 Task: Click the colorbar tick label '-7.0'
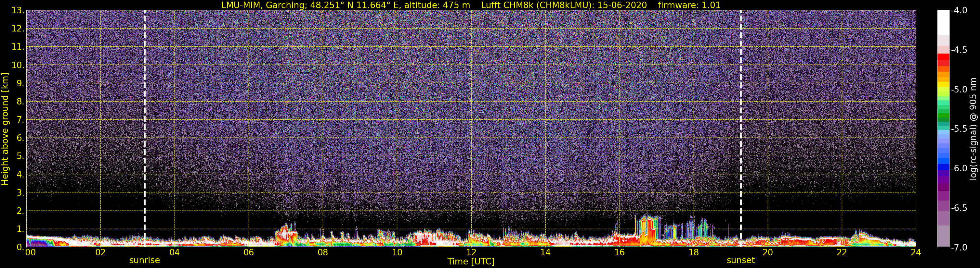tap(959, 248)
